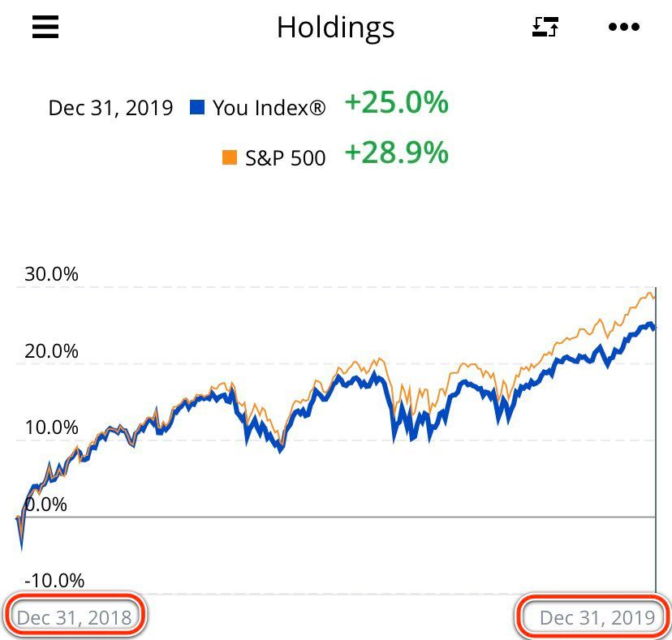672x640 pixels.
Task: Click the +28.9% S&P 500 return
Action: tap(396, 152)
